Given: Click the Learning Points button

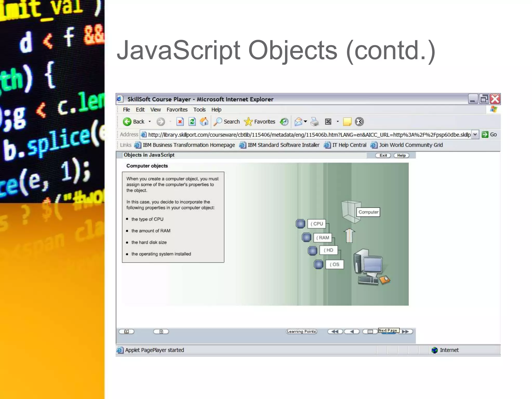Looking at the screenshot, I should point(302,331).
